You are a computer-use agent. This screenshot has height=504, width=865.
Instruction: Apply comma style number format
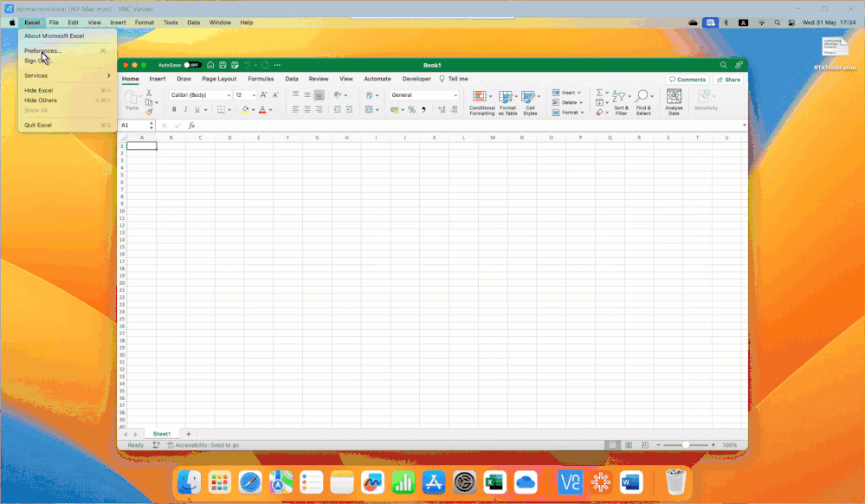423,110
